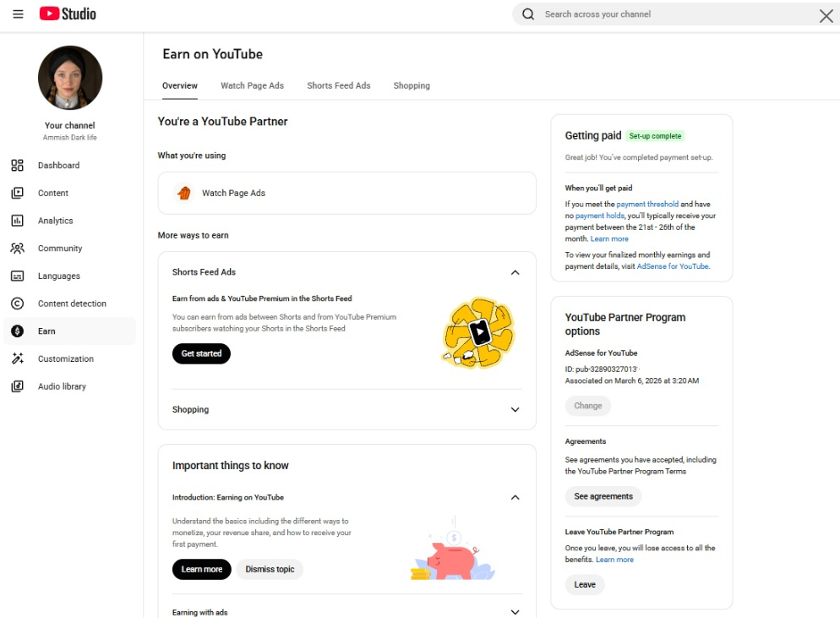Focus the Search across your channel field
This screenshot has height=618, width=840.
coord(678,14)
